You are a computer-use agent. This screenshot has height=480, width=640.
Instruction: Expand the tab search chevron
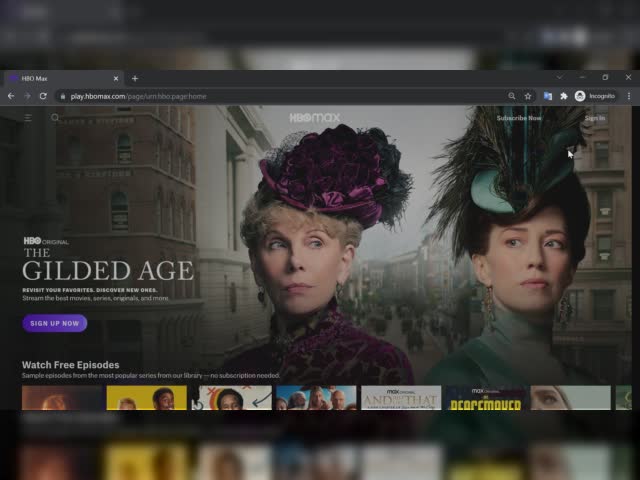pos(560,77)
